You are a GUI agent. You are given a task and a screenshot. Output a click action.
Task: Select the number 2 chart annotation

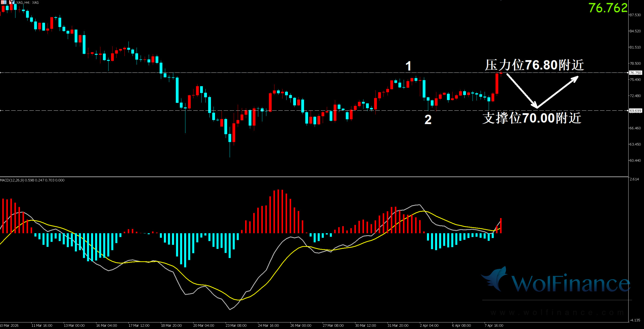click(x=428, y=120)
